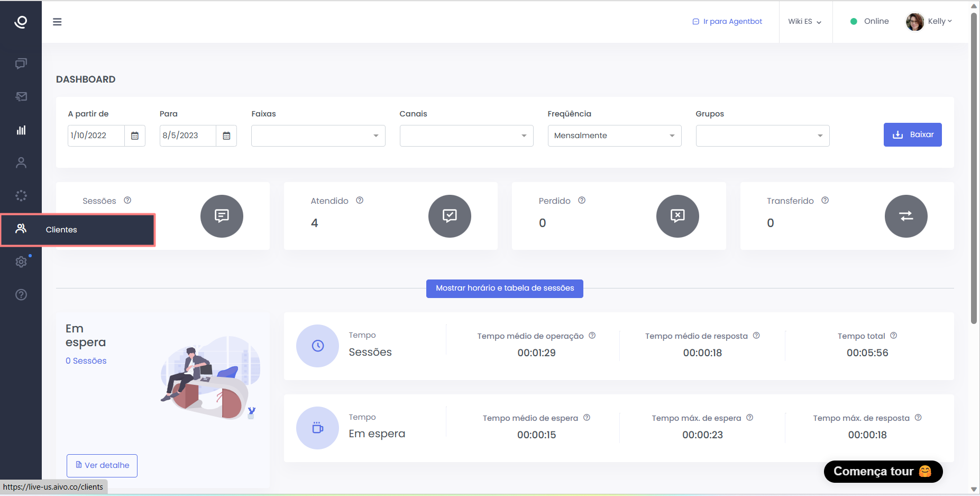Open the mail messages sidebar icon
The image size is (980, 496).
click(21, 96)
